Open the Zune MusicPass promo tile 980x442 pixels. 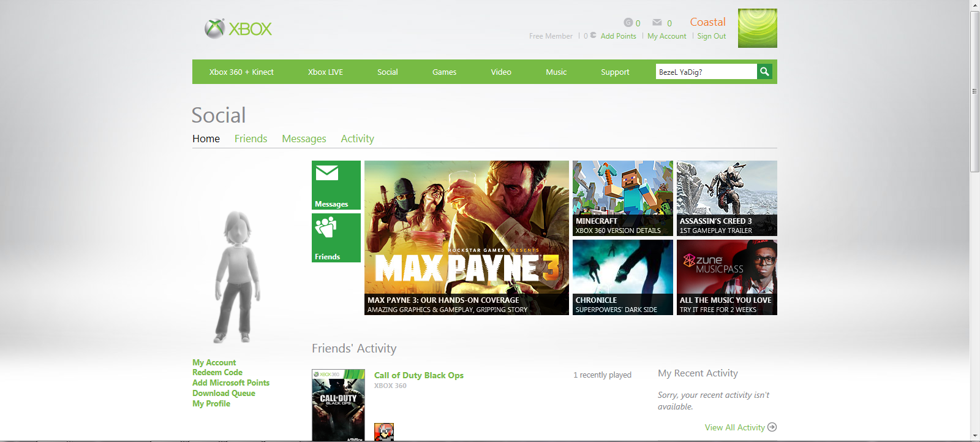point(727,277)
